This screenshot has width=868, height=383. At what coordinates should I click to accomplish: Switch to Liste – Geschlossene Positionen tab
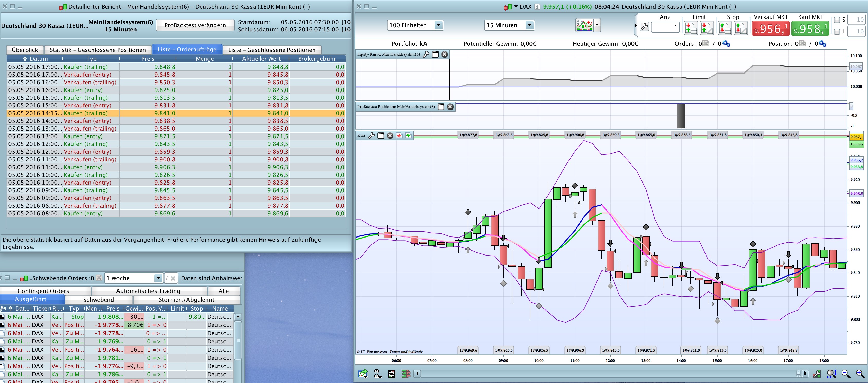click(272, 50)
